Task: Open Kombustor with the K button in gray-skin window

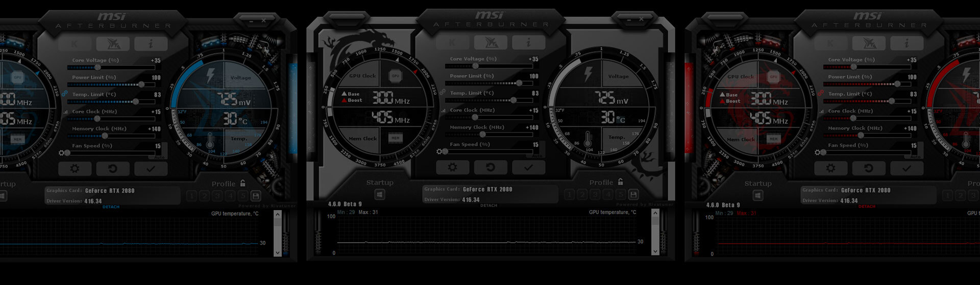Action: 453,42
